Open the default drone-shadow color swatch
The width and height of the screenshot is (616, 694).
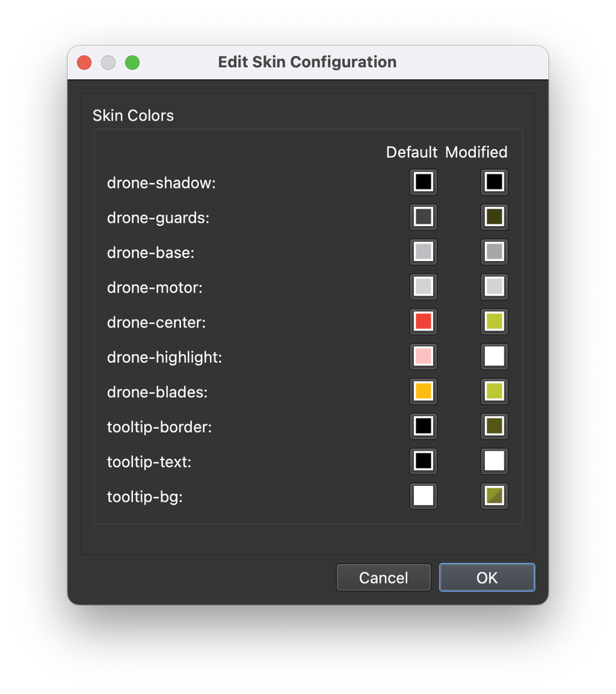tap(423, 182)
